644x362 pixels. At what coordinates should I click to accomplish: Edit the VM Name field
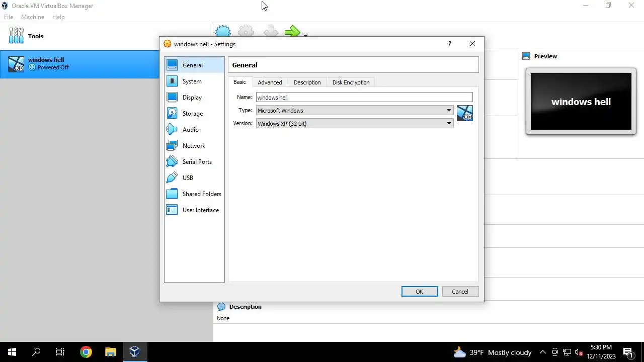[x=364, y=97]
